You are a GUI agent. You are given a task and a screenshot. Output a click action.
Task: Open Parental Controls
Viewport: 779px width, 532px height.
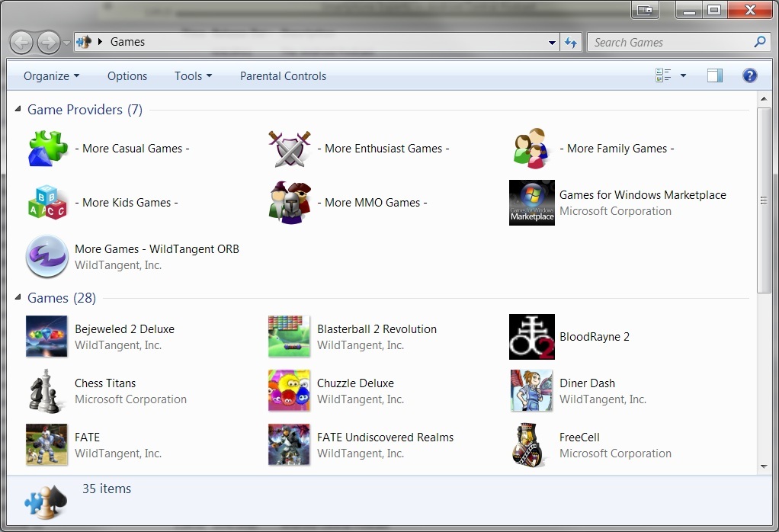[x=283, y=76]
